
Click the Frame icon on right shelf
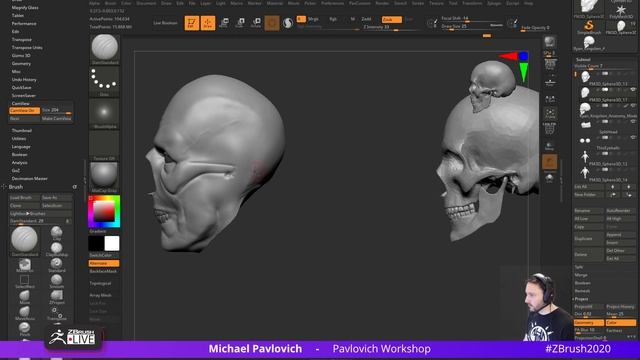pos(550,113)
